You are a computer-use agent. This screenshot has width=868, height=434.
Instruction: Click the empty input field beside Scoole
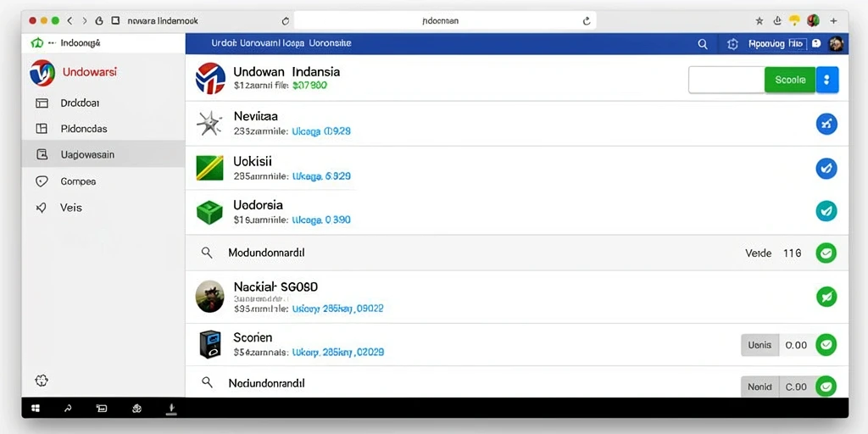tap(726, 80)
